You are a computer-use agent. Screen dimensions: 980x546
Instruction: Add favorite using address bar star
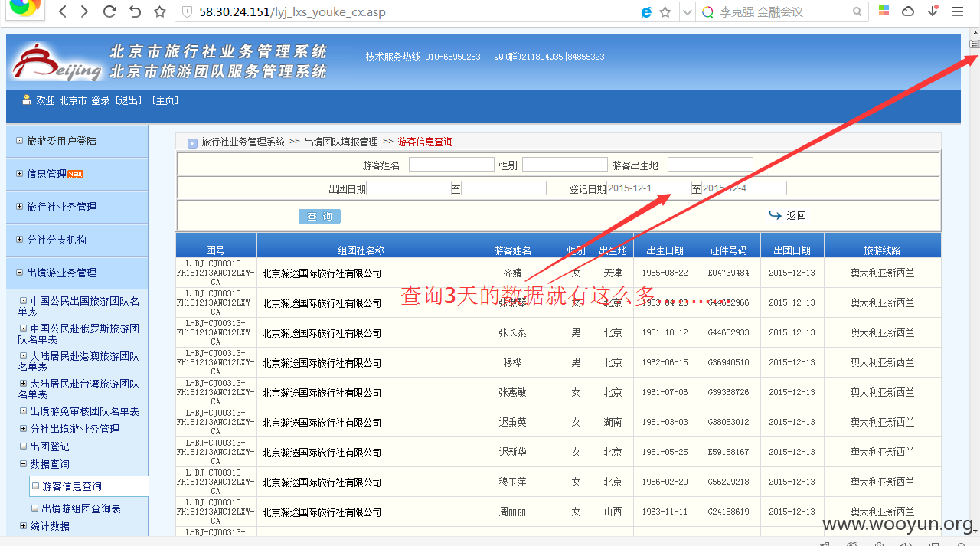point(665,12)
